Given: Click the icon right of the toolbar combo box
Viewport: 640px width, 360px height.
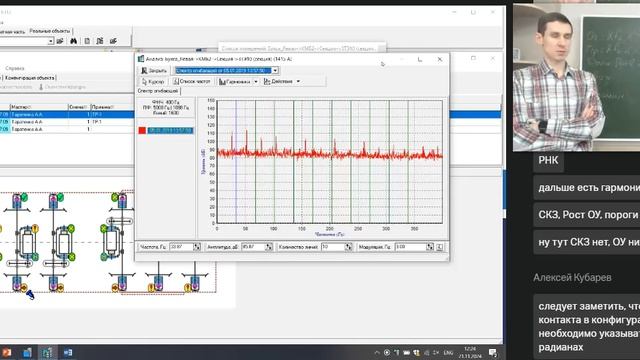Looking at the screenshot, I should (60, 41).
